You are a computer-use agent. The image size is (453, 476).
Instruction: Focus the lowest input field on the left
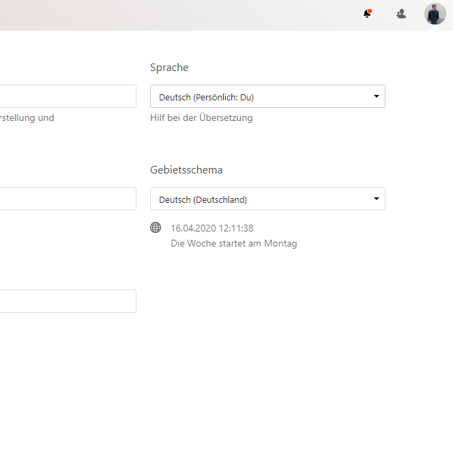(68, 301)
